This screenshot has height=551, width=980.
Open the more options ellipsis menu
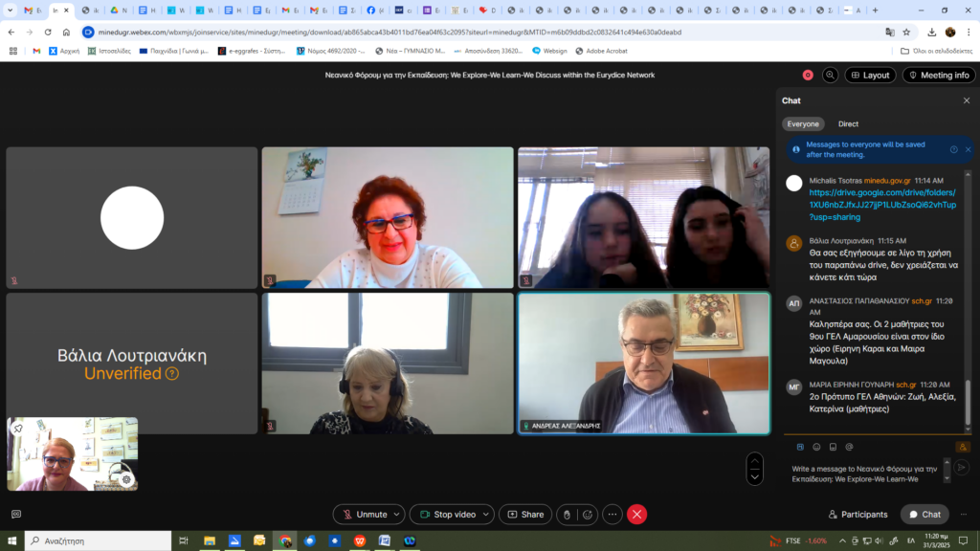click(612, 515)
